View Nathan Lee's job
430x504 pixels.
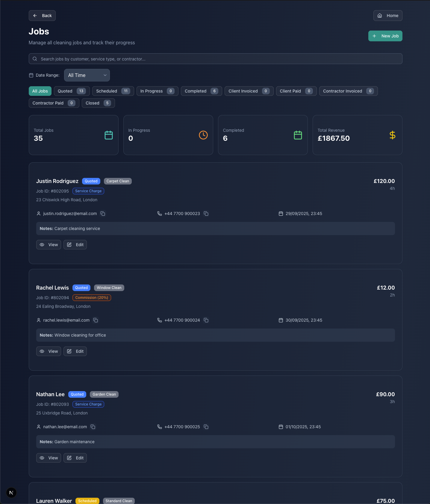(x=49, y=458)
